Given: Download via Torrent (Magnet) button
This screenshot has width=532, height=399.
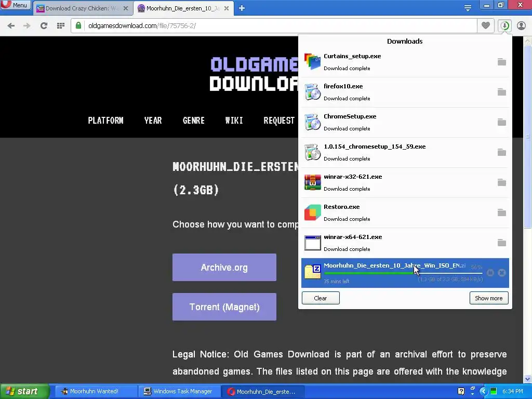Looking at the screenshot, I should 224,307.
